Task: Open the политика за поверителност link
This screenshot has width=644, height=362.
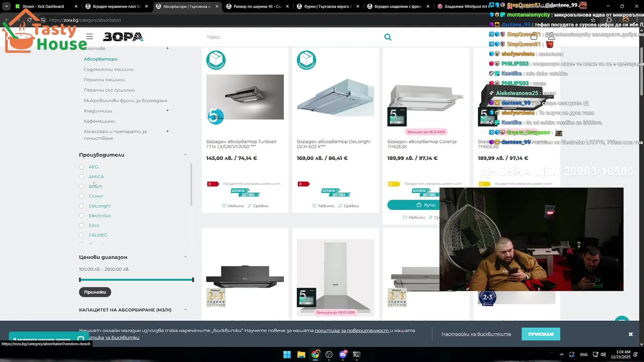Action: 352,330
